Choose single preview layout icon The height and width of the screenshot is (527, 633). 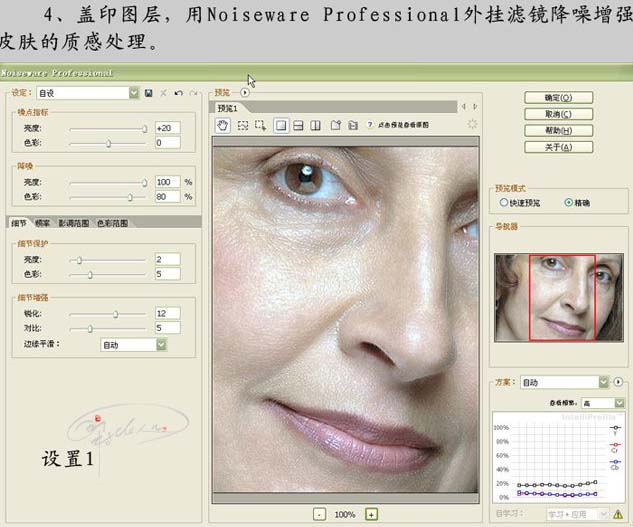[x=281, y=126]
